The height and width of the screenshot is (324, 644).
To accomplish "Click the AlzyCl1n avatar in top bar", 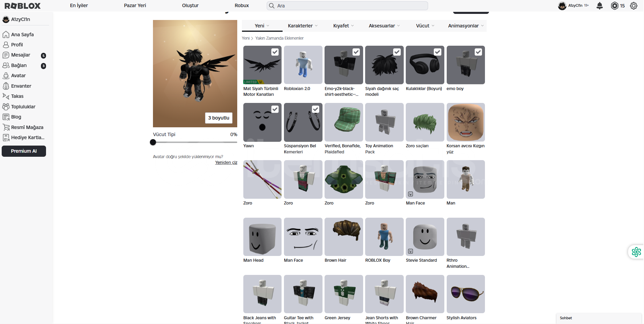I will click(562, 6).
